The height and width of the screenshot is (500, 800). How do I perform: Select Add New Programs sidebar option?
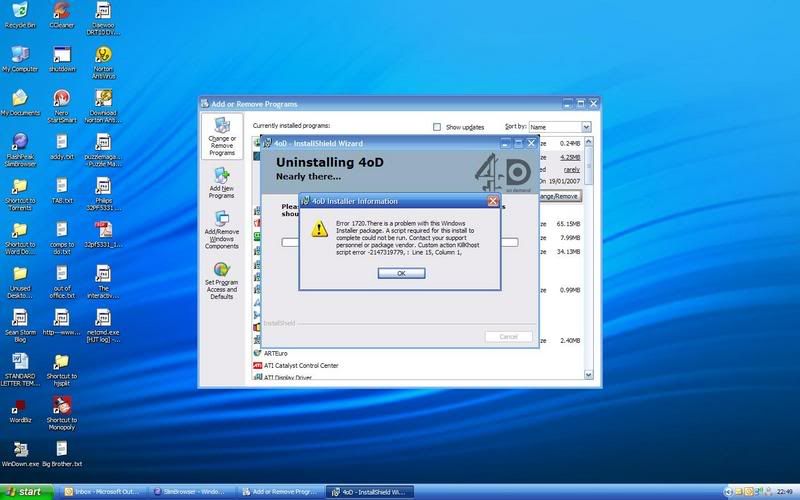(x=221, y=183)
